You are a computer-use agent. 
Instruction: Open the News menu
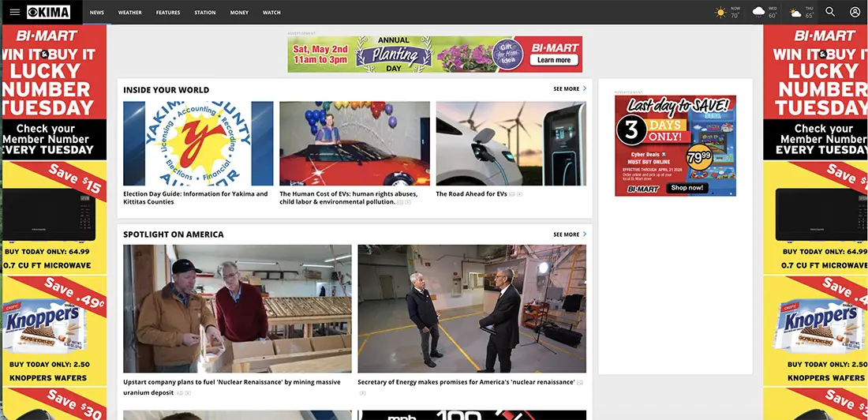point(97,12)
